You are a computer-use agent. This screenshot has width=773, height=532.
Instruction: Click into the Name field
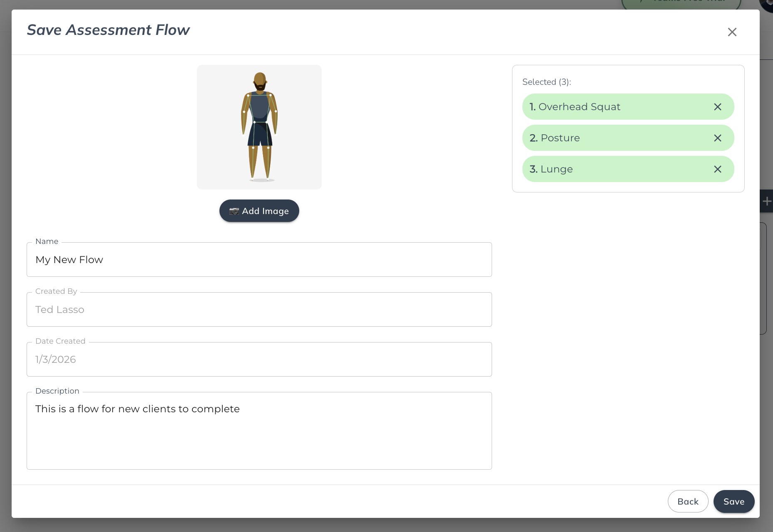pos(259,260)
